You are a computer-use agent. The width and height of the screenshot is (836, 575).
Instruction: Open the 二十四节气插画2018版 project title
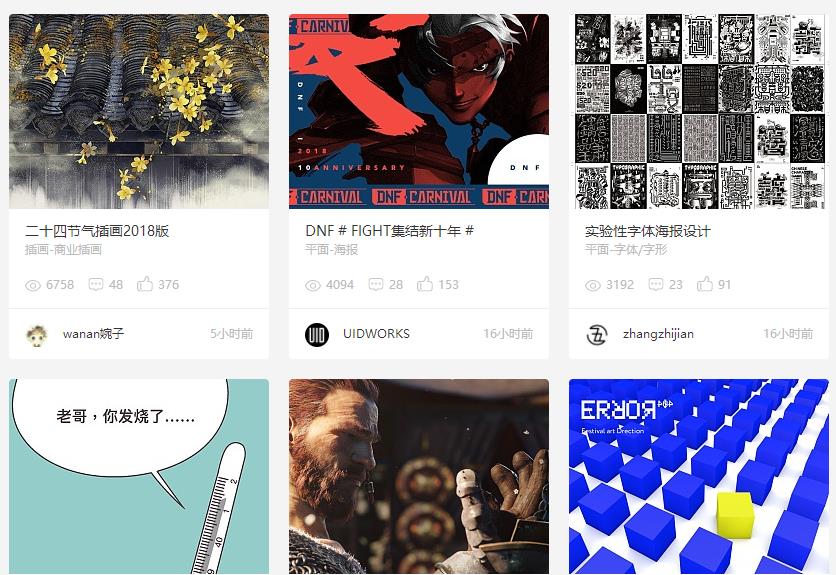coord(97,231)
